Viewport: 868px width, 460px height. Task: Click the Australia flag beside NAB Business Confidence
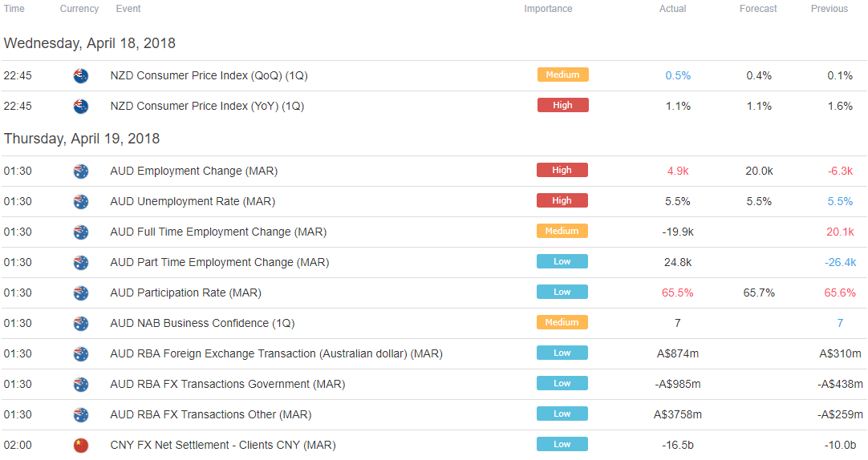[81, 324]
